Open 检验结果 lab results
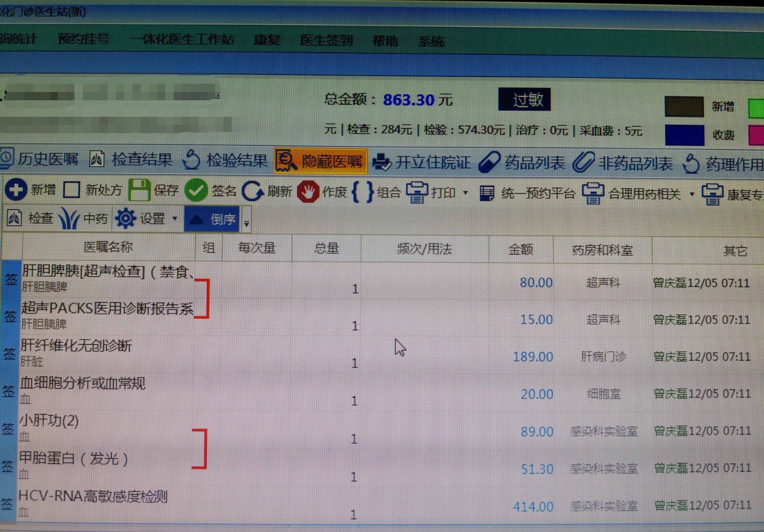The width and height of the screenshot is (764, 532). [x=225, y=160]
